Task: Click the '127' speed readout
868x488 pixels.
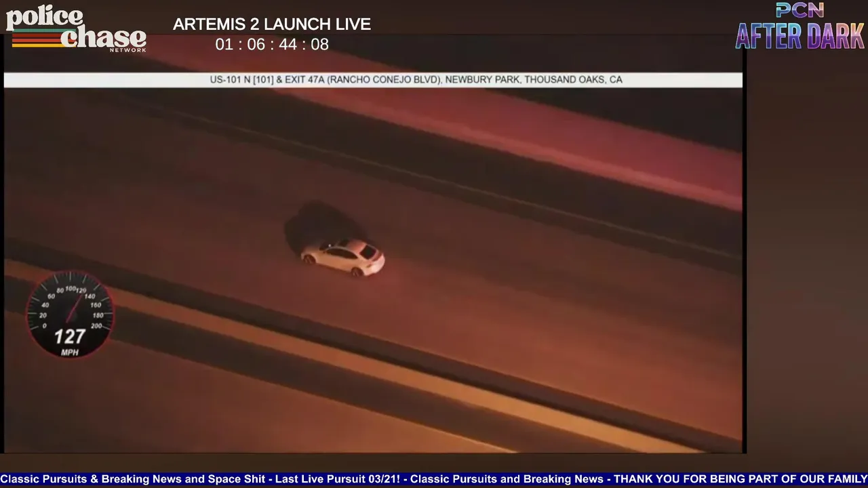Action: (70, 337)
